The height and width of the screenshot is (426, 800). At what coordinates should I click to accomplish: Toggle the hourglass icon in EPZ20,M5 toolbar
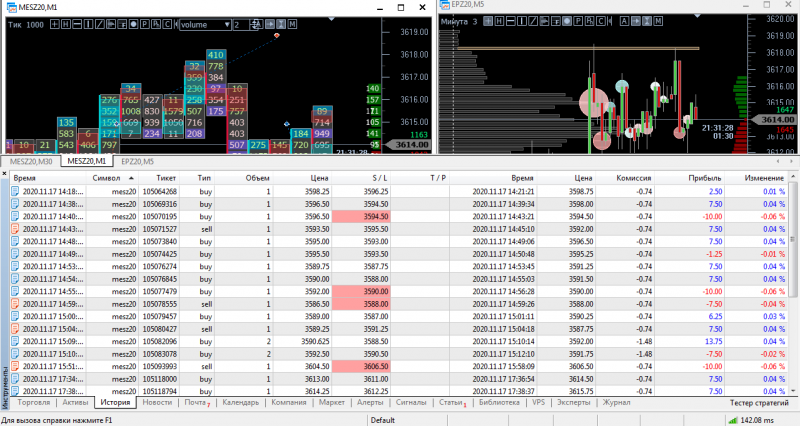point(647,21)
